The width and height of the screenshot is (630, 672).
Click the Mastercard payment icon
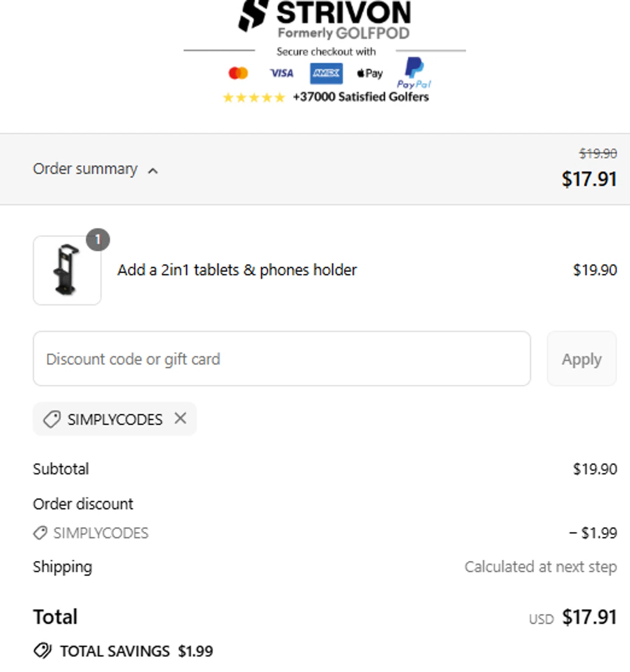[238, 73]
